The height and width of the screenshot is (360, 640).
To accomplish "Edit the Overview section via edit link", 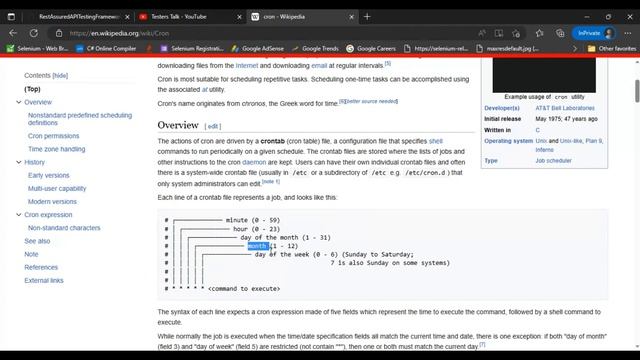I will [213, 127].
